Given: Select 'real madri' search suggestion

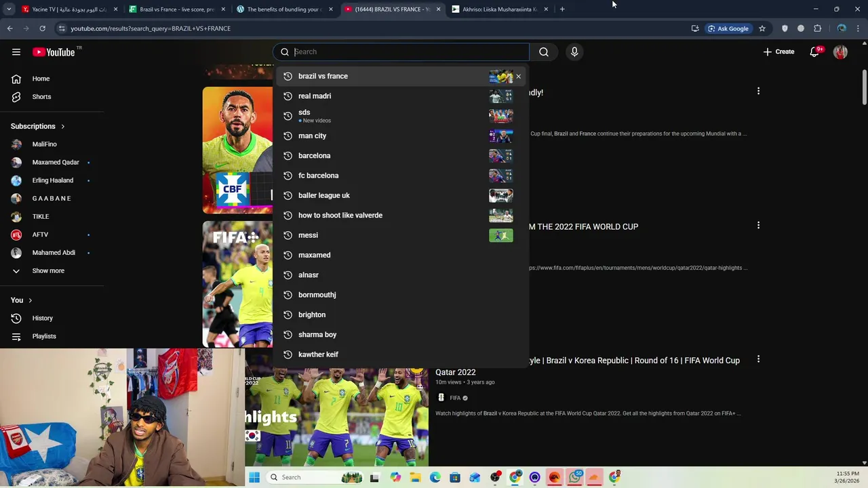Looking at the screenshot, I should tap(400, 96).
